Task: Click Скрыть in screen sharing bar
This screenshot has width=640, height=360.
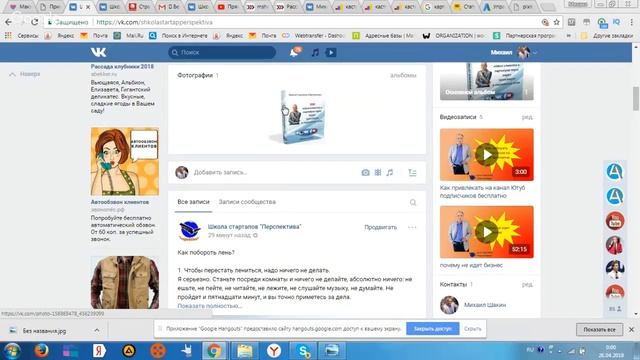Action: (473, 329)
